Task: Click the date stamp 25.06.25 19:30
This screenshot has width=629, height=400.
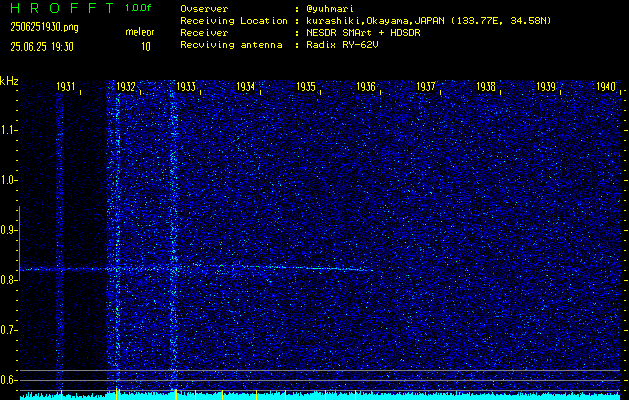Action: [x=42, y=47]
